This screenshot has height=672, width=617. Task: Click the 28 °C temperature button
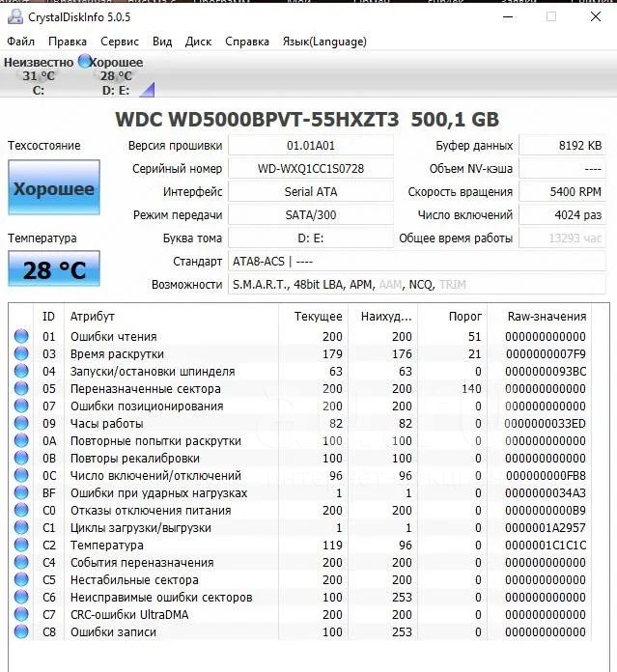coord(54,268)
